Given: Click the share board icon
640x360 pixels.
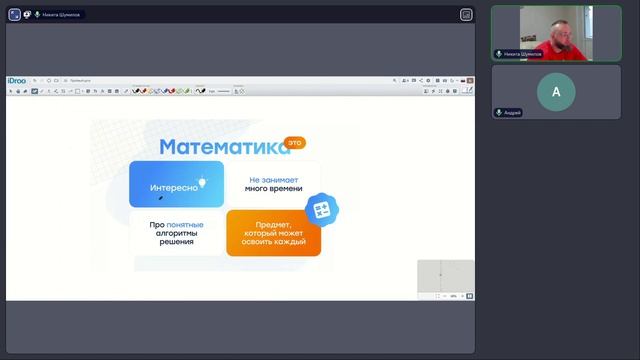Looking at the screenshot, I should (421, 81).
